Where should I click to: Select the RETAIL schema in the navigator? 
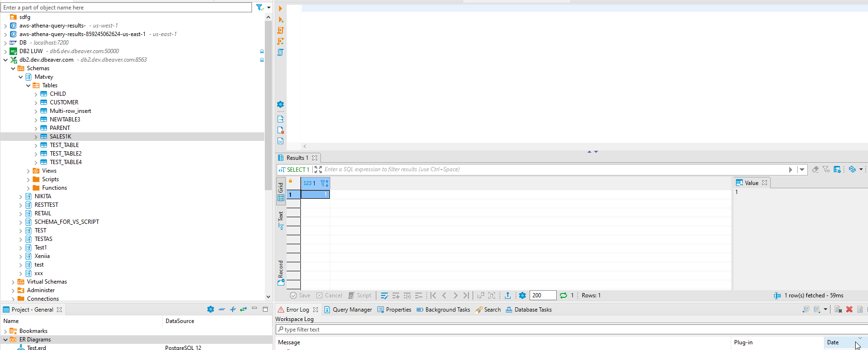click(43, 213)
